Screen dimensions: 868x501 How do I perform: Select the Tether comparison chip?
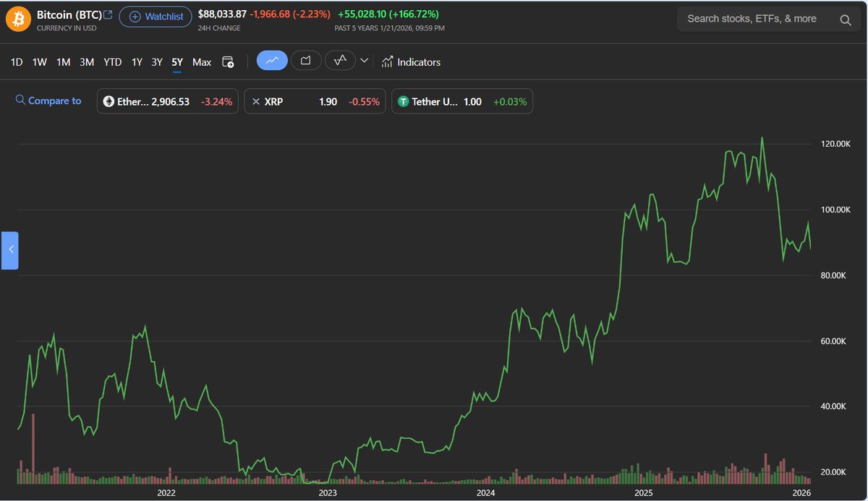coord(463,102)
